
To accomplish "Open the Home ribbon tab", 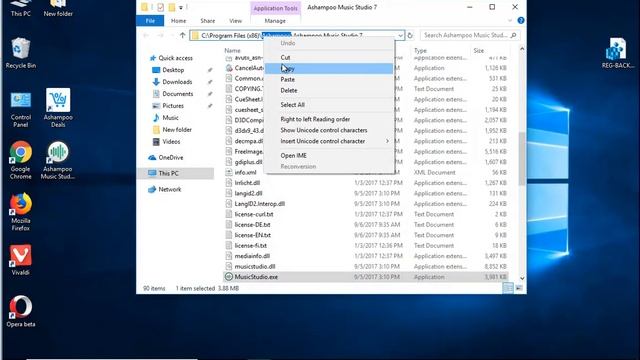I will [x=178, y=21].
